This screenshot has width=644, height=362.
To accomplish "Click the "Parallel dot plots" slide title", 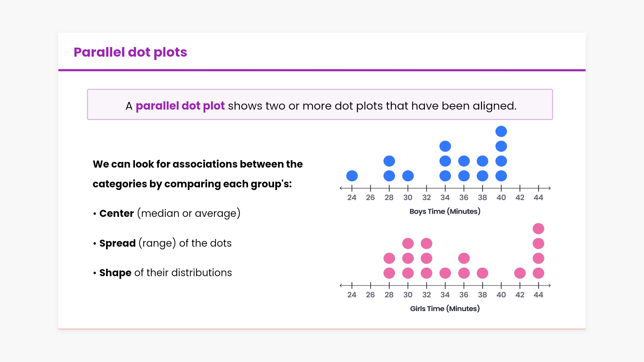I will tap(130, 52).
